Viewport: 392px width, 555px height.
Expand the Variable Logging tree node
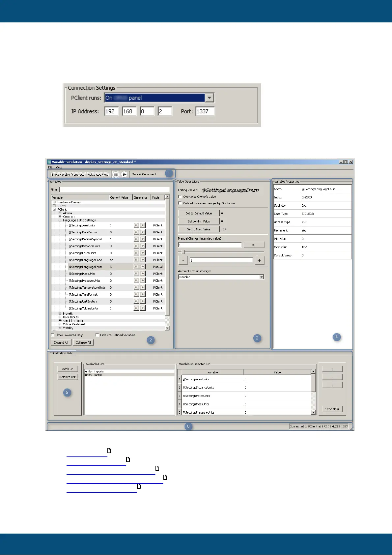click(x=60, y=321)
